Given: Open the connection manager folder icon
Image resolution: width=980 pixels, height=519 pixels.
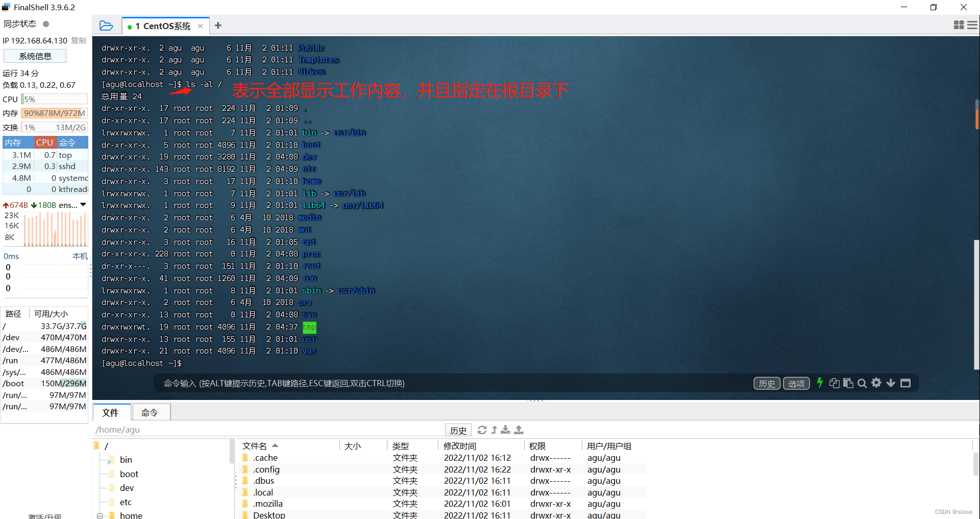Looking at the screenshot, I should pyautogui.click(x=106, y=26).
